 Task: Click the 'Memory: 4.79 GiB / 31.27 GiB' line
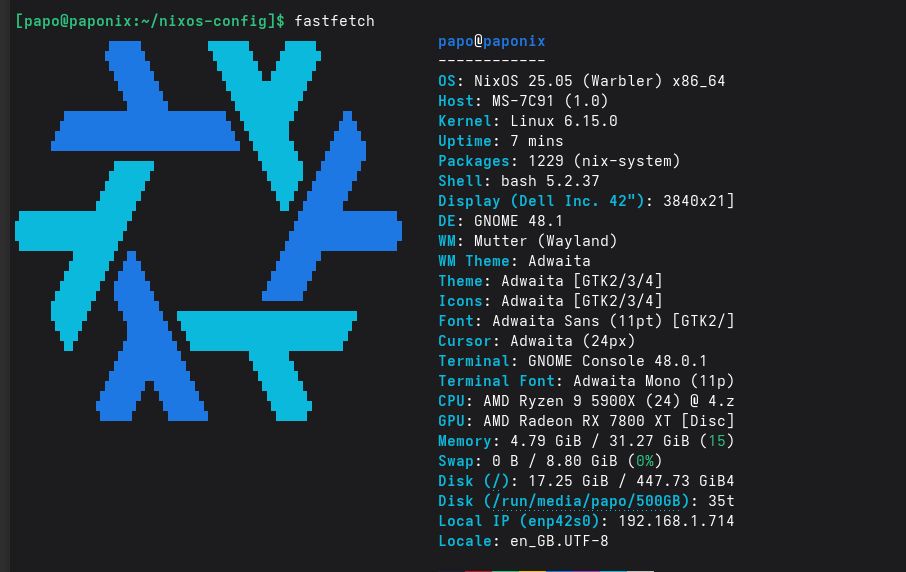tap(586, 441)
